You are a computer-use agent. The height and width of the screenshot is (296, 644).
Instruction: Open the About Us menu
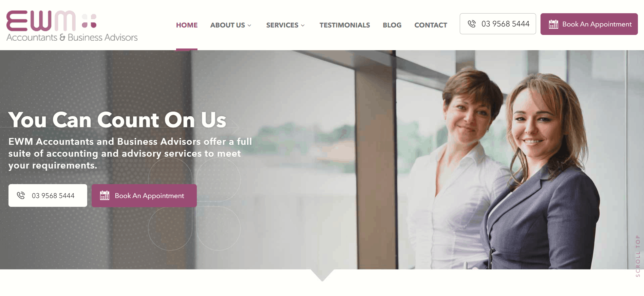(x=227, y=25)
